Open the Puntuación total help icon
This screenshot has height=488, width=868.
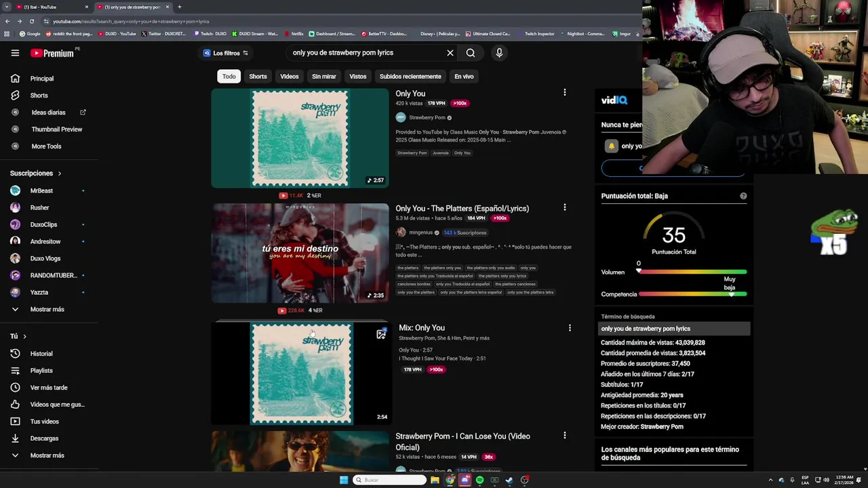coord(743,196)
